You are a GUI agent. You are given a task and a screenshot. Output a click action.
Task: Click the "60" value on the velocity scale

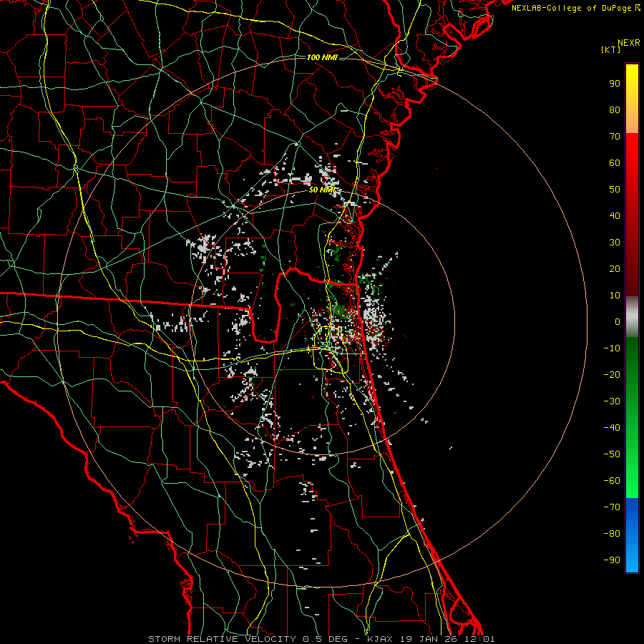615,163
